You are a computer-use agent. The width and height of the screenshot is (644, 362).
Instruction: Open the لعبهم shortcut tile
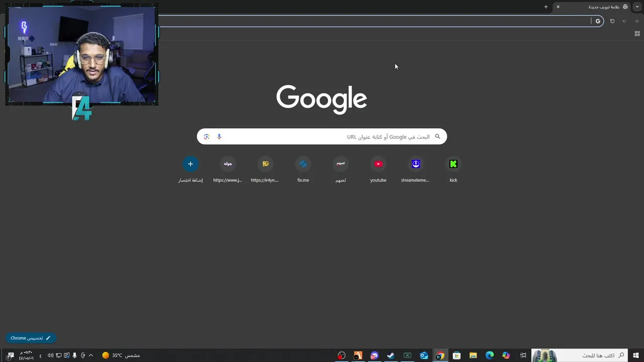(341, 169)
